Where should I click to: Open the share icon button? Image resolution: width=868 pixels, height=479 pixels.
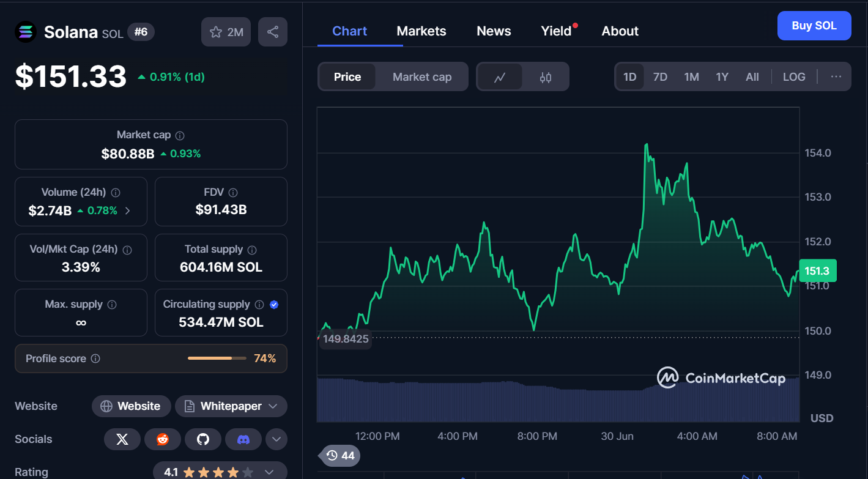pos(273,32)
